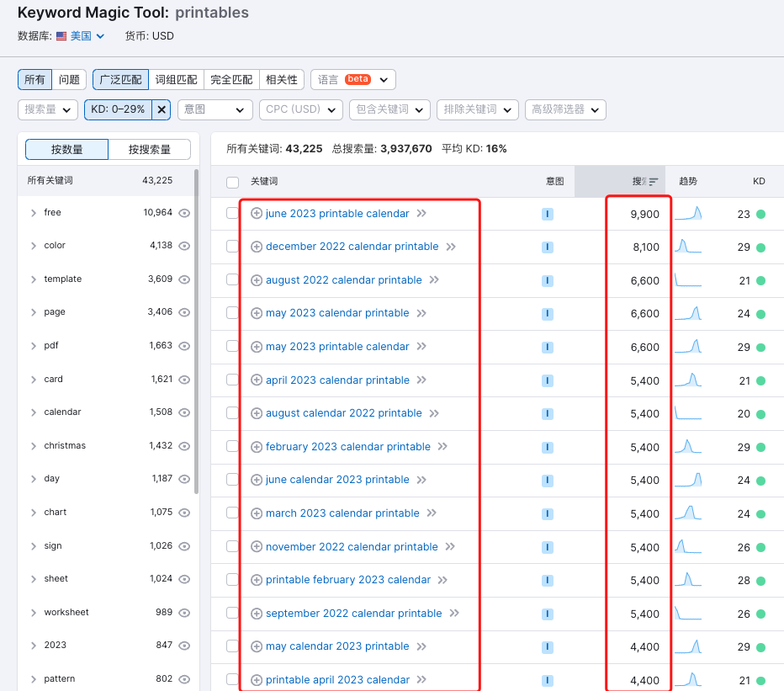Viewport: 784px width, 691px height.
Task: Click plus icon beside printable february 2023 calendar
Action: [257, 580]
